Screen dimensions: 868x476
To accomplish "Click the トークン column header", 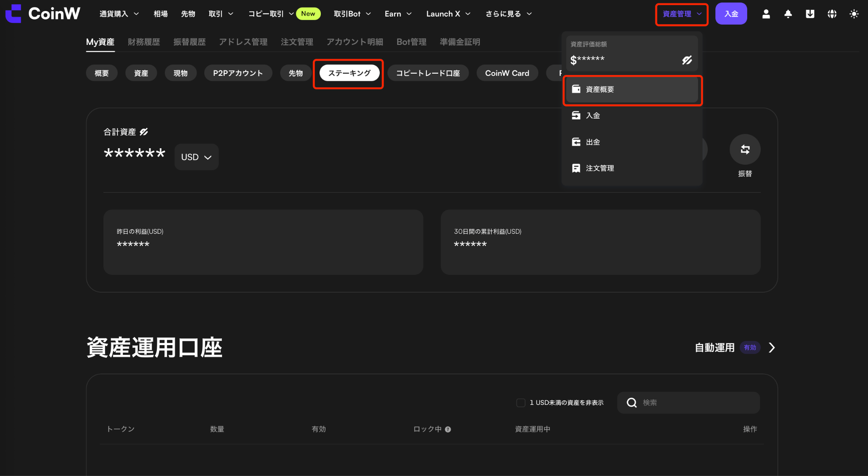I will pos(121,429).
